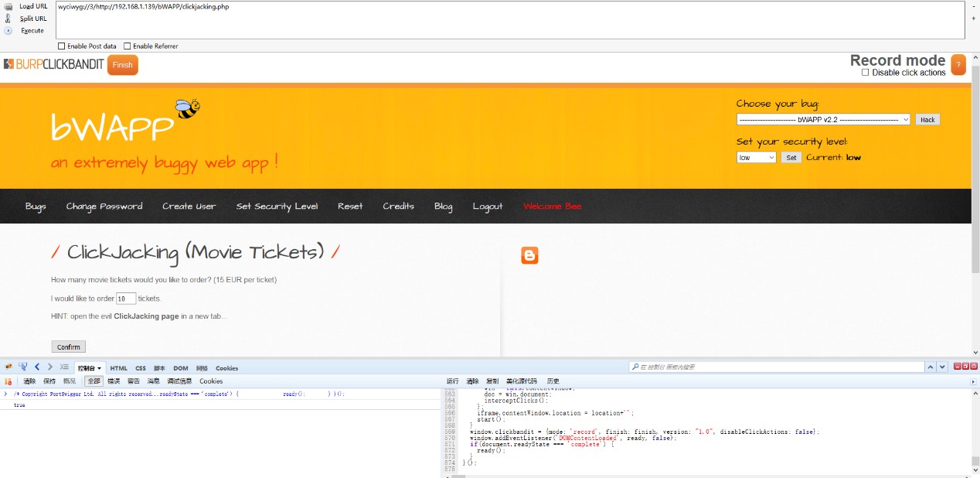Jump to next Firebug search result
This screenshot has width=980, height=478.
[942, 367]
